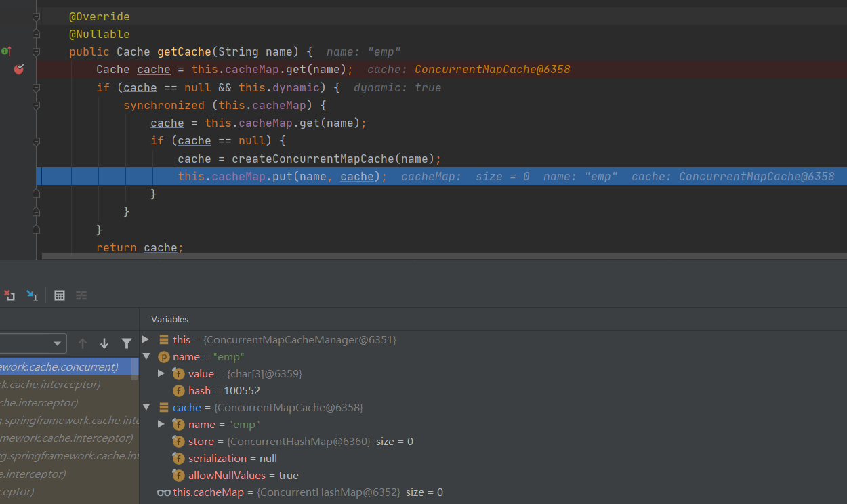Click the editor horizontal scrollbar
Screen dimensions: 847x504
click(444, 256)
